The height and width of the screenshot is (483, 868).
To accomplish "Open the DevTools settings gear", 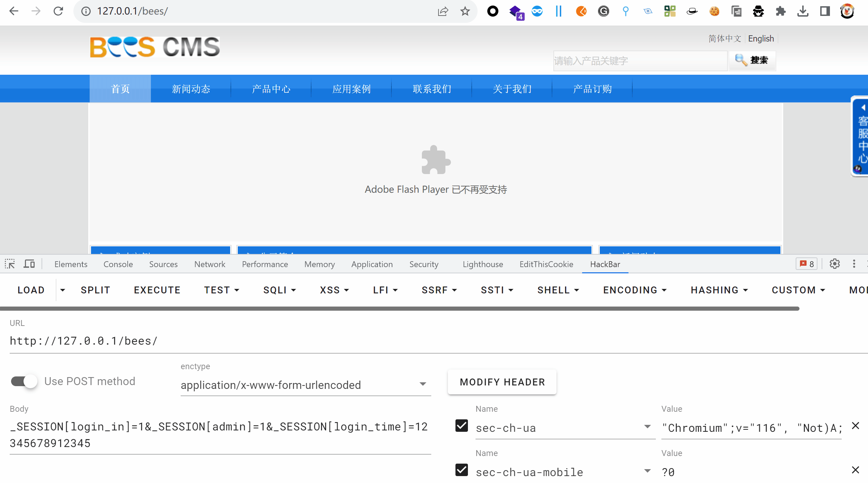I will [834, 264].
